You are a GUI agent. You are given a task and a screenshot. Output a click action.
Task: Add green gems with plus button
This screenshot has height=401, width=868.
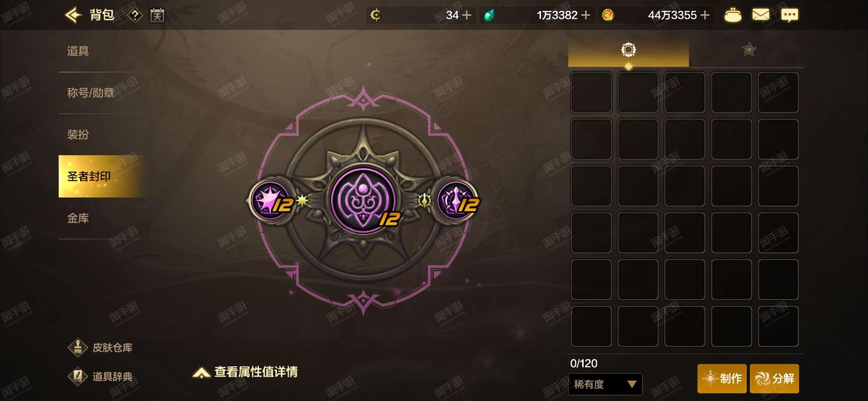pos(585,15)
